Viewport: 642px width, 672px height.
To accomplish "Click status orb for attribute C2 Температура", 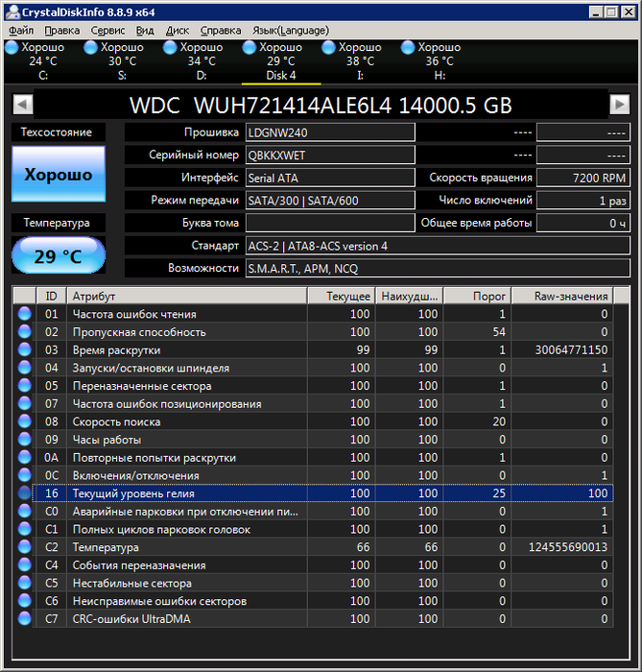I will [x=24, y=547].
